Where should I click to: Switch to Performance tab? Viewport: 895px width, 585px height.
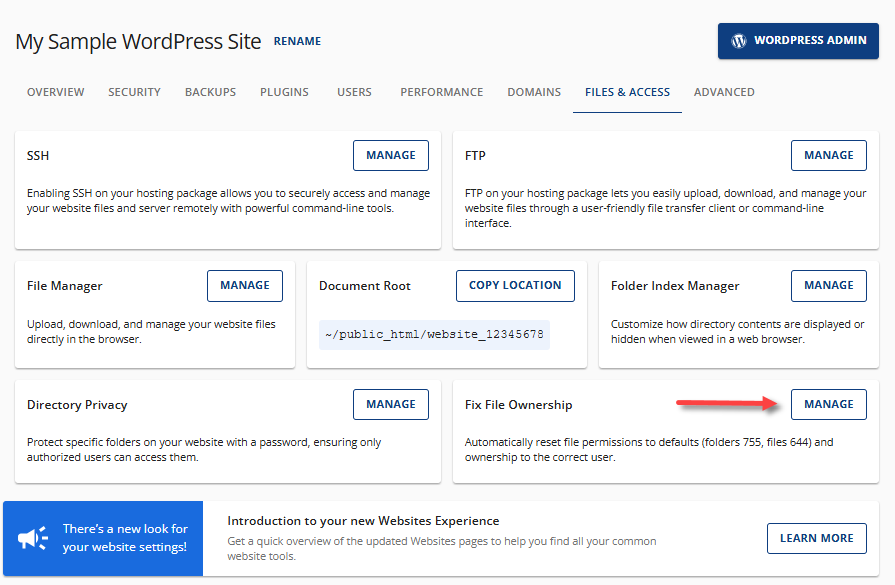point(442,92)
